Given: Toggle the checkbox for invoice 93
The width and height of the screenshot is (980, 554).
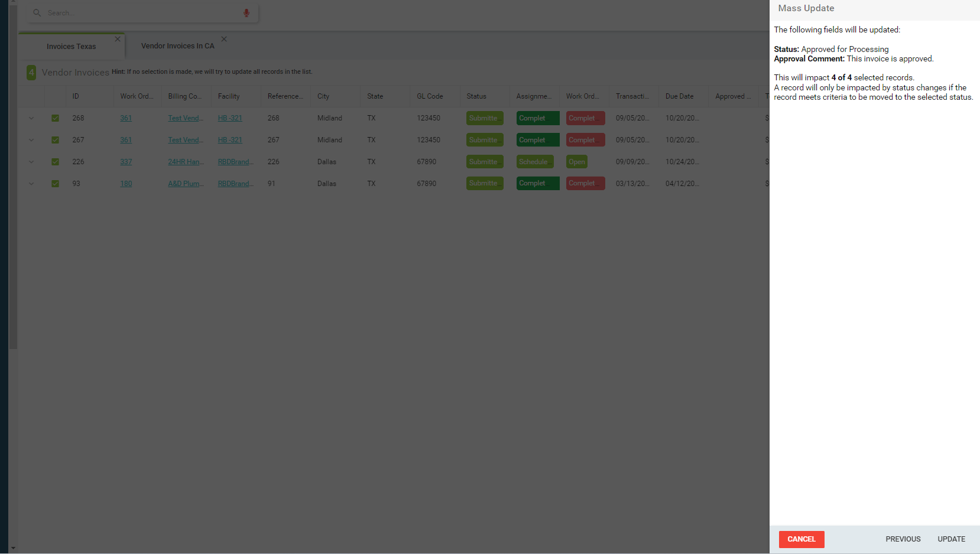Looking at the screenshot, I should tap(55, 184).
